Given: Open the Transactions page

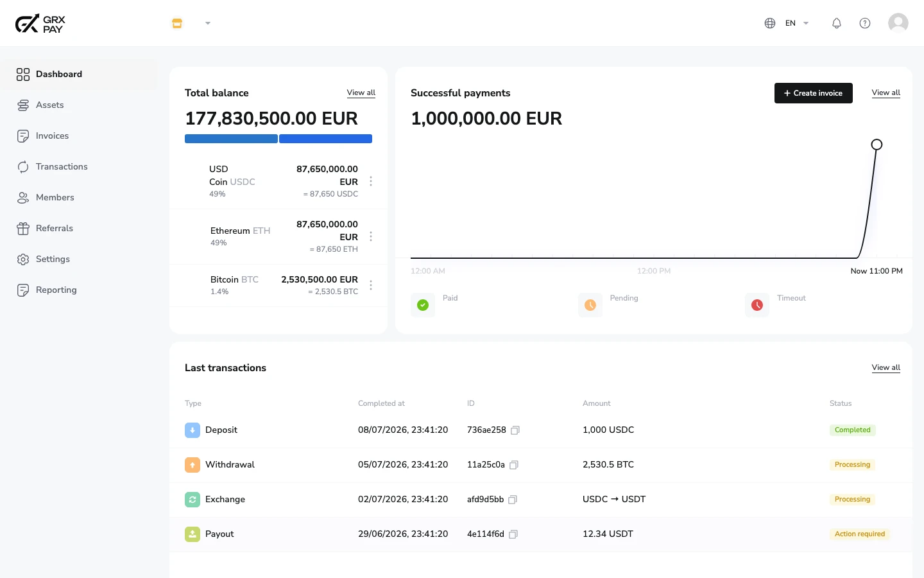Looking at the screenshot, I should (78, 166).
